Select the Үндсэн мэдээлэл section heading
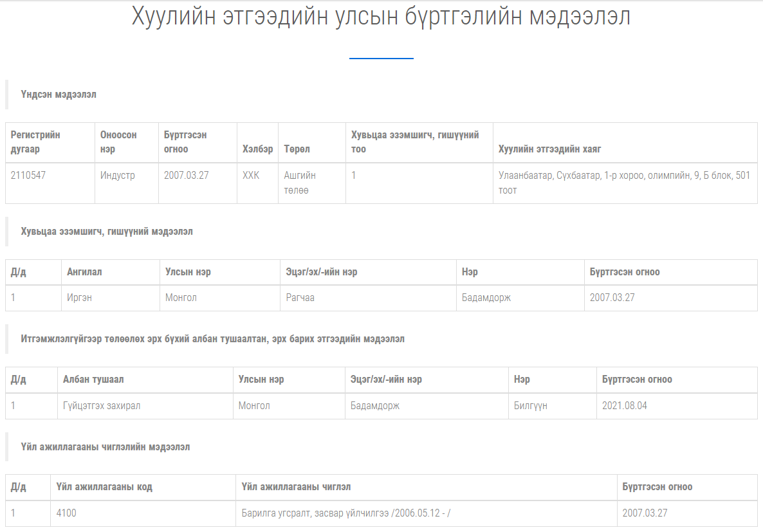 (x=59, y=95)
